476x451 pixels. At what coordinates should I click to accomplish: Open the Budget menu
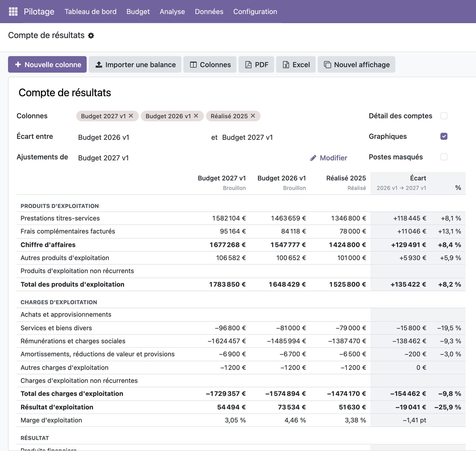[x=138, y=12]
